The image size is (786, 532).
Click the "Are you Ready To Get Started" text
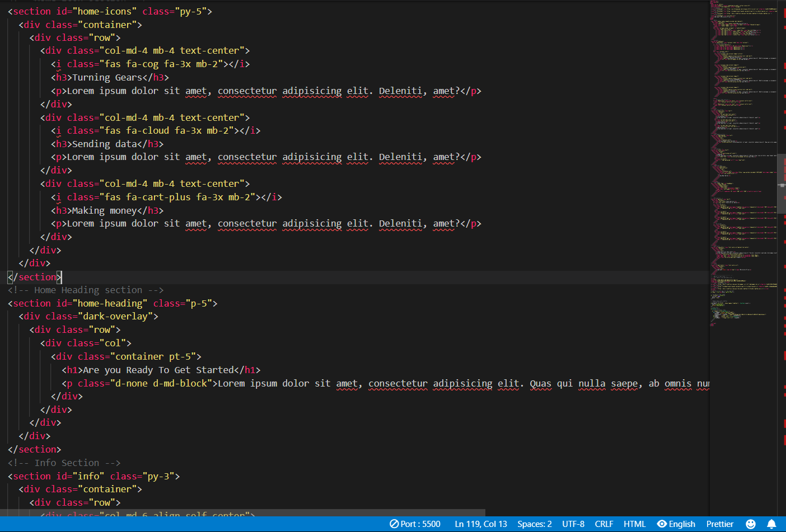[158, 370]
